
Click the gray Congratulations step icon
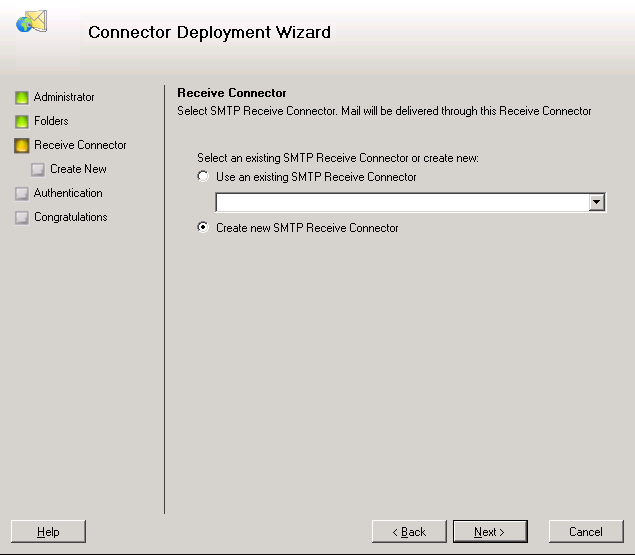click(x=22, y=218)
